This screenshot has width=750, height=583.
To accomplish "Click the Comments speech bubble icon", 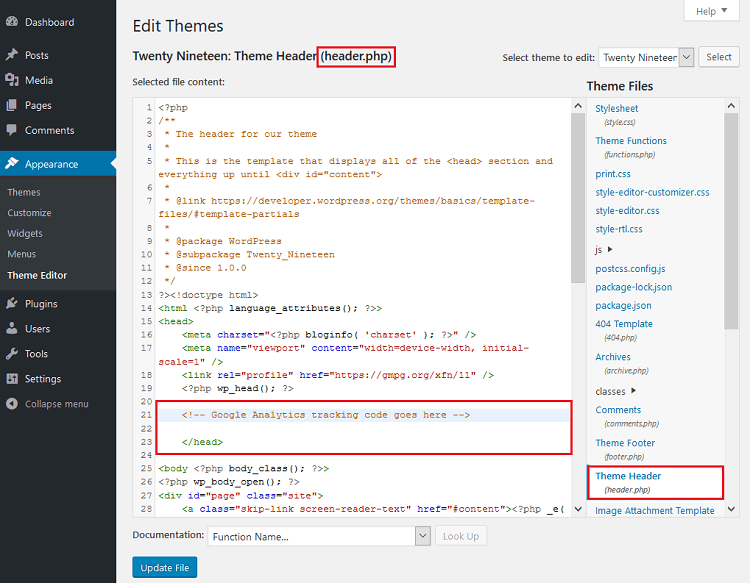I will pos(12,130).
